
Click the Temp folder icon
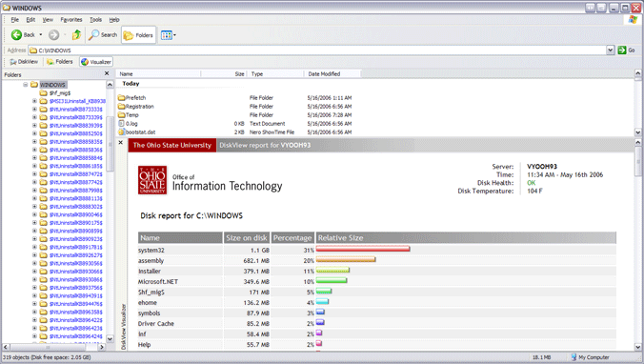coord(121,115)
